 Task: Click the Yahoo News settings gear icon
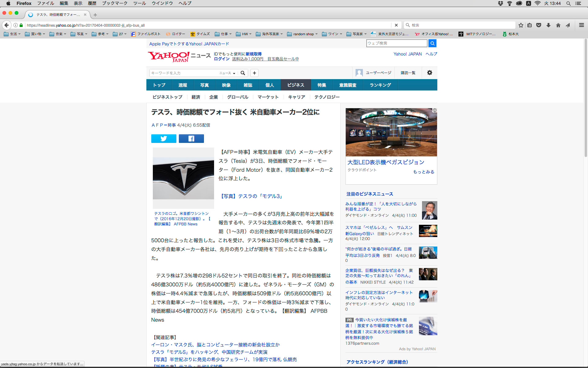click(429, 73)
